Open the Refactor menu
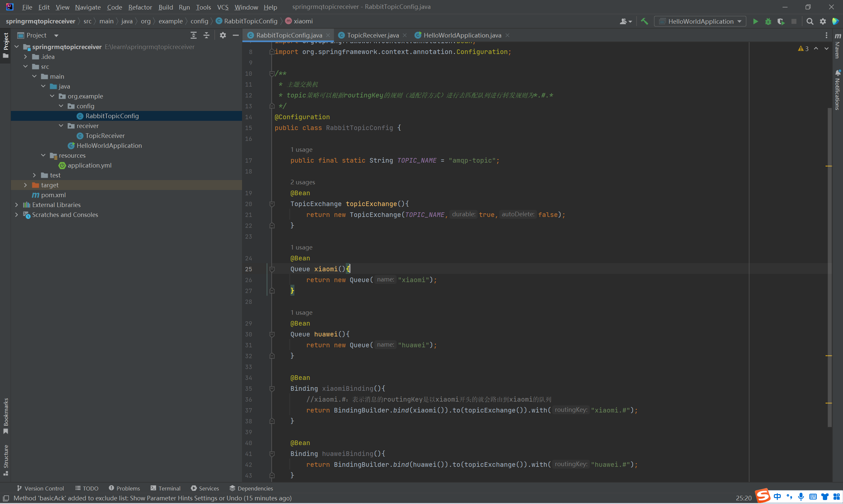The image size is (843, 504). 140,7
